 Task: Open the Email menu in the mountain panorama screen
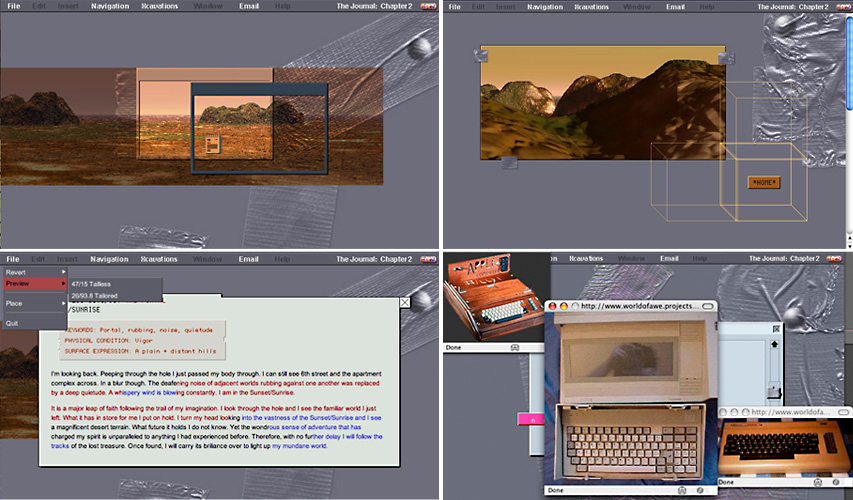coord(675,7)
